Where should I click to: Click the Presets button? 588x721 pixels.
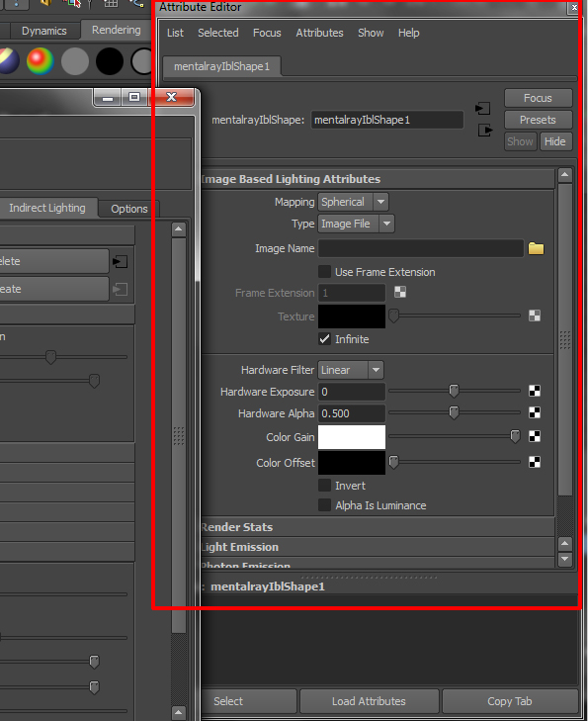point(538,120)
